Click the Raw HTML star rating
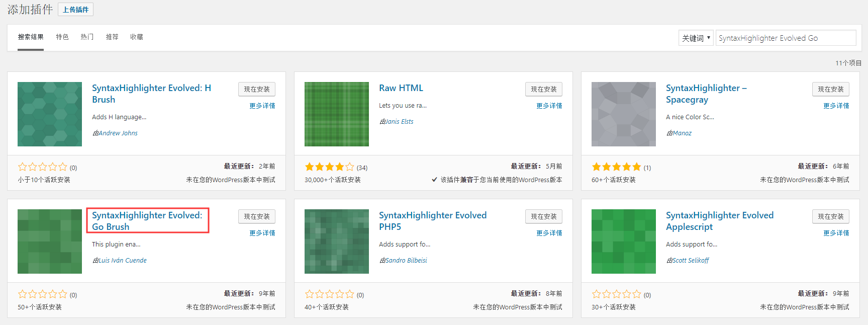 click(330, 167)
